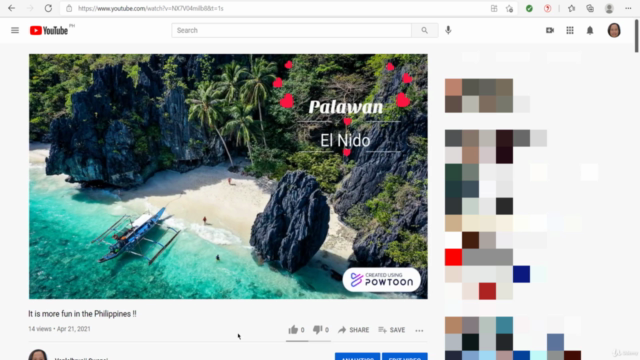View site information via the lock icon
The image size is (640, 360).
tap(69, 8)
